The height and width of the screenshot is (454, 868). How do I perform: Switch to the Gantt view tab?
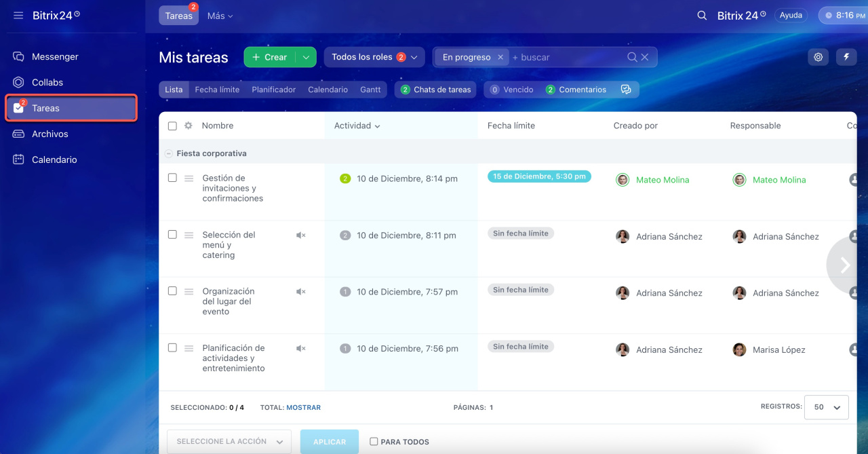(x=370, y=90)
